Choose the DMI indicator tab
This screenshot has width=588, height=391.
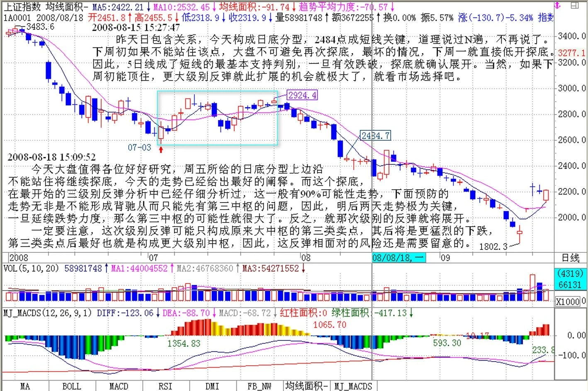tap(212, 386)
